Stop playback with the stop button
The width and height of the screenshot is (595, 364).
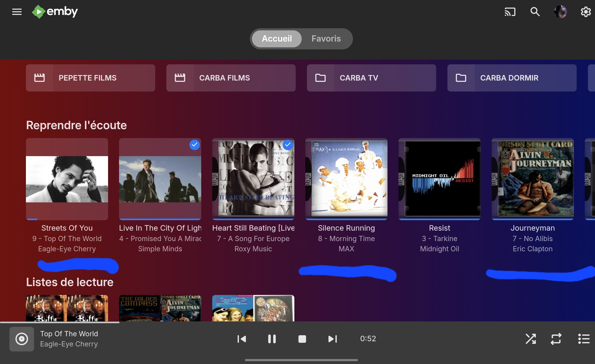(x=302, y=339)
